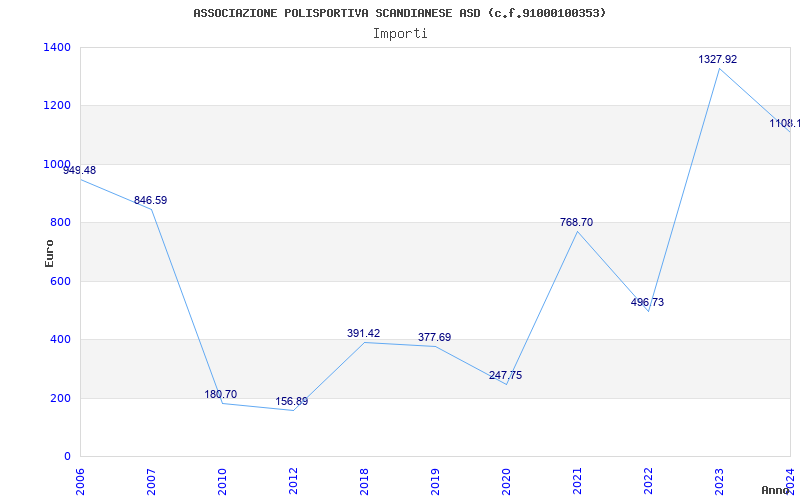Click the 2006 x-axis year label
800x500 pixels.
pyautogui.click(x=80, y=481)
